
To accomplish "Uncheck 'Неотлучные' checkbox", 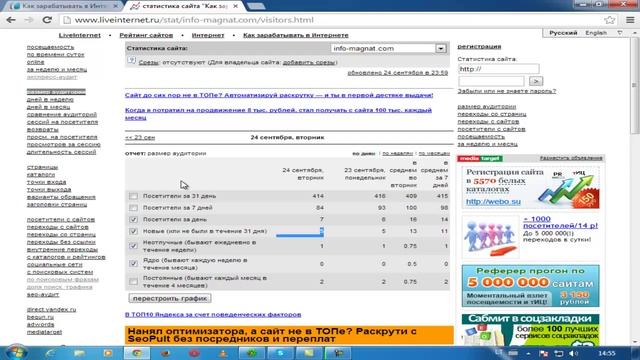I will pos(133,246).
